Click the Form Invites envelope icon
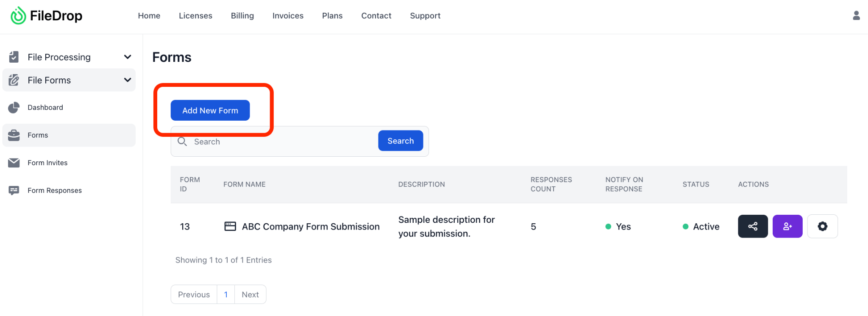The width and height of the screenshot is (868, 316). click(x=14, y=163)
